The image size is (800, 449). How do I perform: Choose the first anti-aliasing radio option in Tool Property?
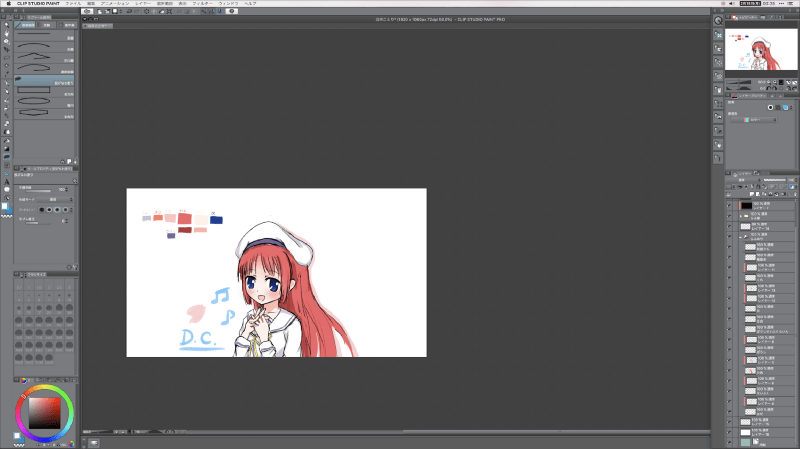click(x=41, y=209)
